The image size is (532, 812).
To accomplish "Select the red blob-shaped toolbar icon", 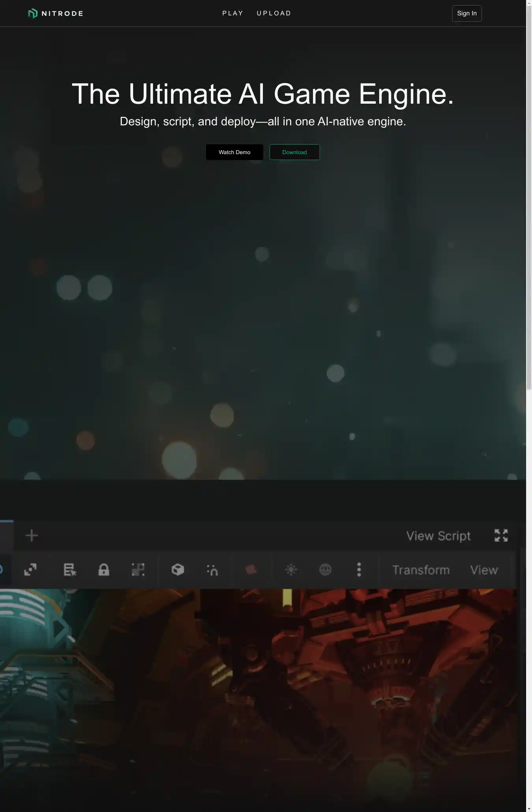I will [x=251, y=570].
